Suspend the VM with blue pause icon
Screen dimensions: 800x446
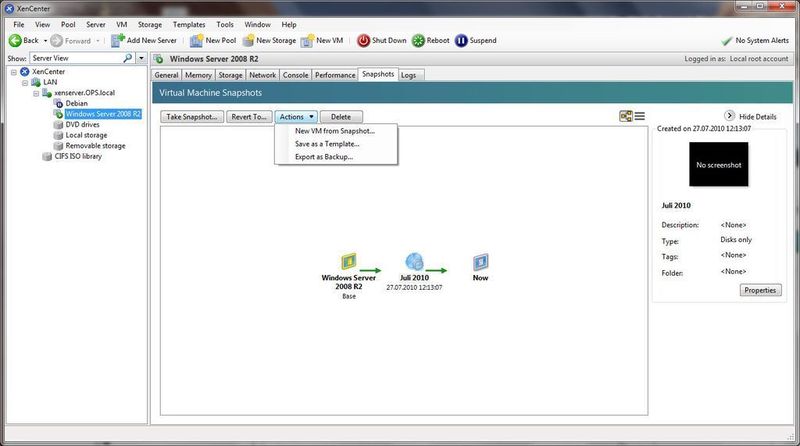[461, 40]
